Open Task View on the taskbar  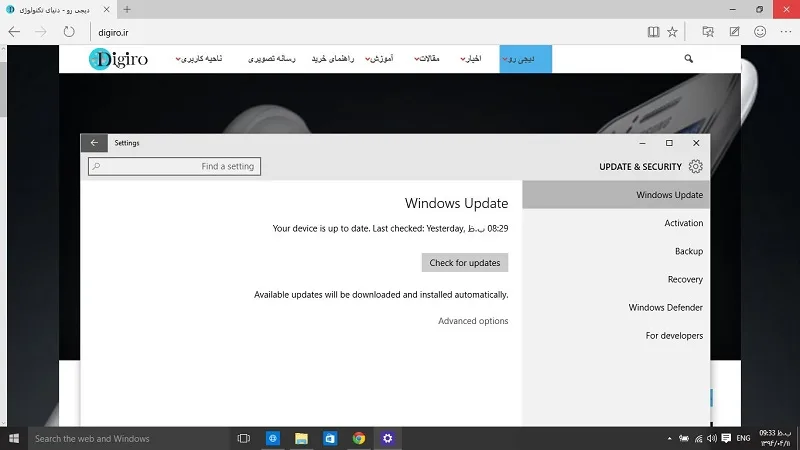[244, 438]
